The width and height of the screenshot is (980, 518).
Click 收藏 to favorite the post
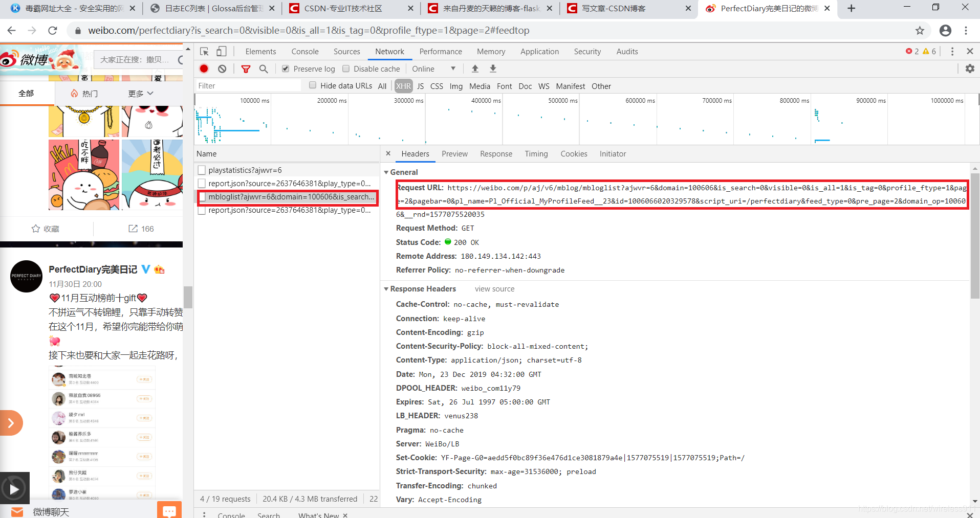46,229
